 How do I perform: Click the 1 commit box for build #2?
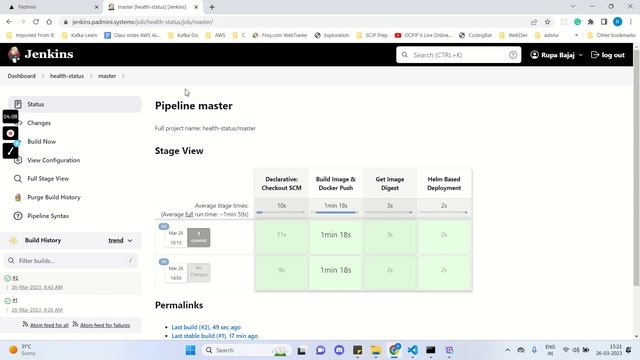(x=199, y=237)
